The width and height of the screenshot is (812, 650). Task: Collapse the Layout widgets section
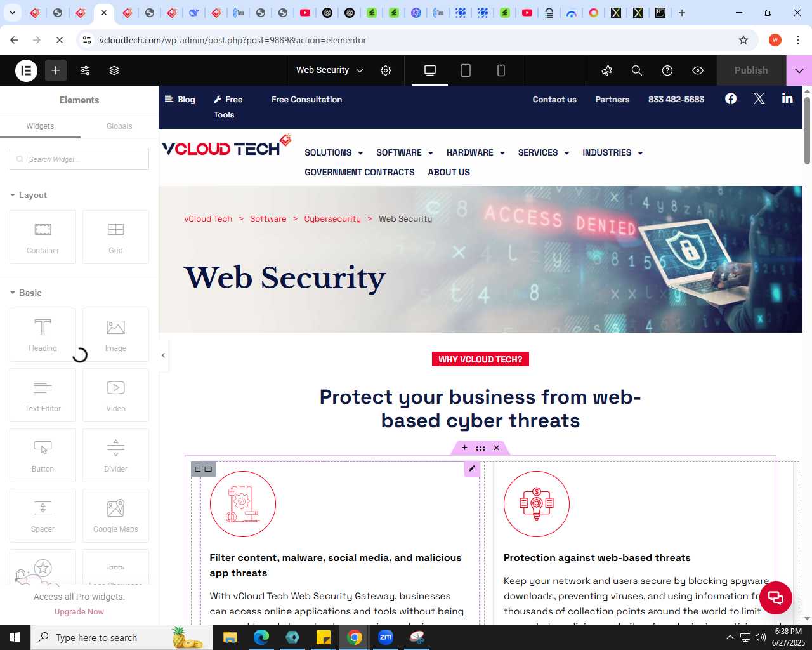point(29,195)
